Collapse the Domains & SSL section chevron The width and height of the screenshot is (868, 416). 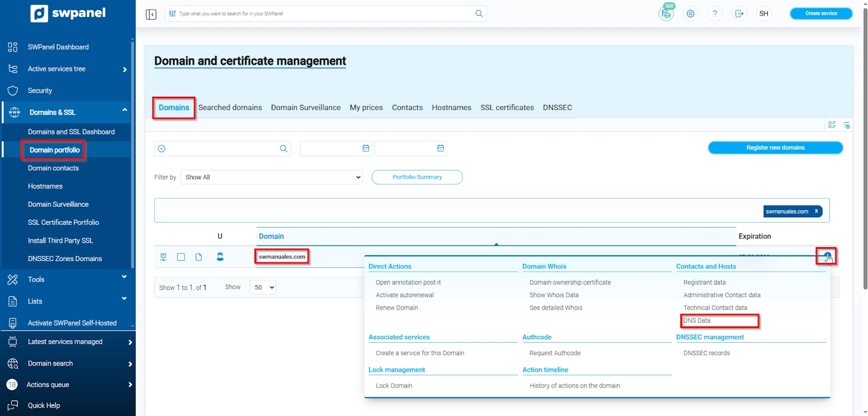pos(125,110)
